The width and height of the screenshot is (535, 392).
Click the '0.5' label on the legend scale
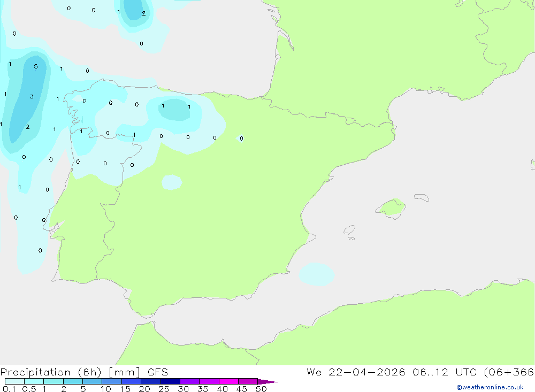[29, 389]
